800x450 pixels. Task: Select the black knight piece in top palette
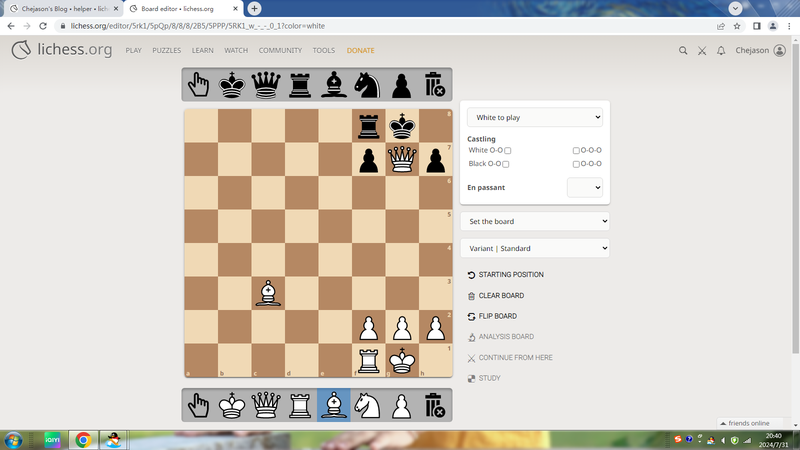[x=367, y=85]
